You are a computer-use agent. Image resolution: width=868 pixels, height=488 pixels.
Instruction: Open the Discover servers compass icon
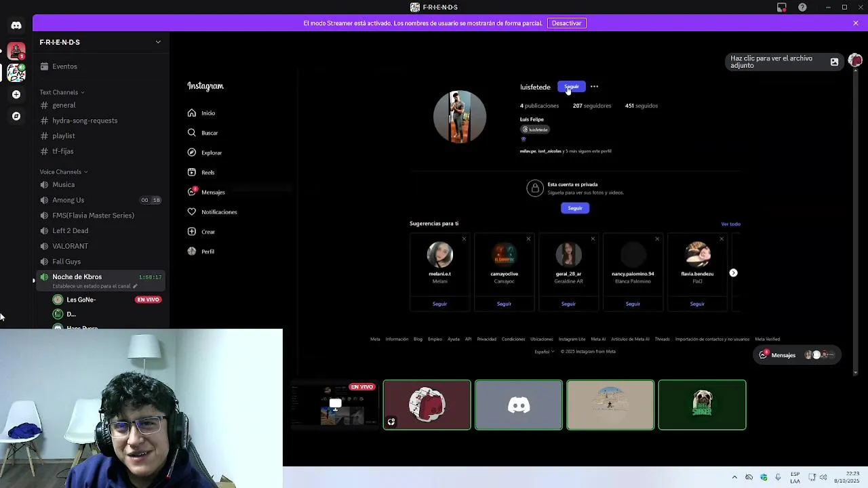click(x=16, y=116)
